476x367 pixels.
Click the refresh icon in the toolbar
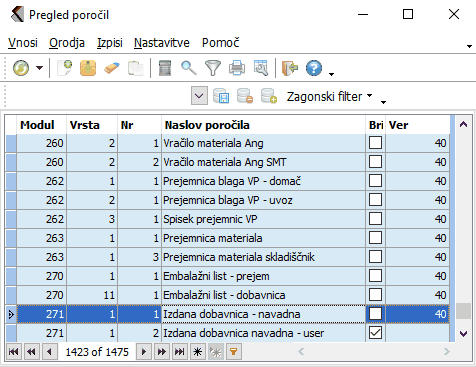21,68
